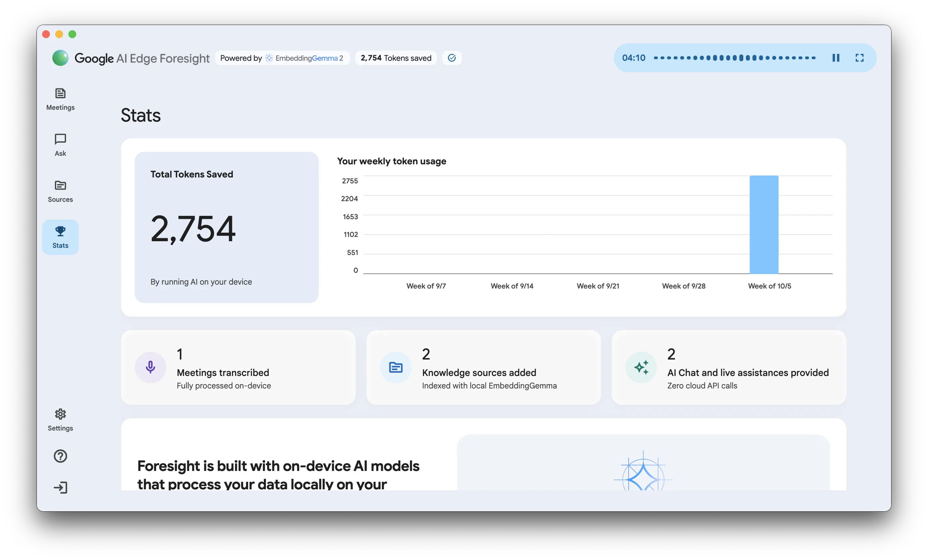The height and width of the screenshot is (560, 928).
Task: Click the Meetings transcribed label
Action: pyautogui.click(x=222, y=372)
